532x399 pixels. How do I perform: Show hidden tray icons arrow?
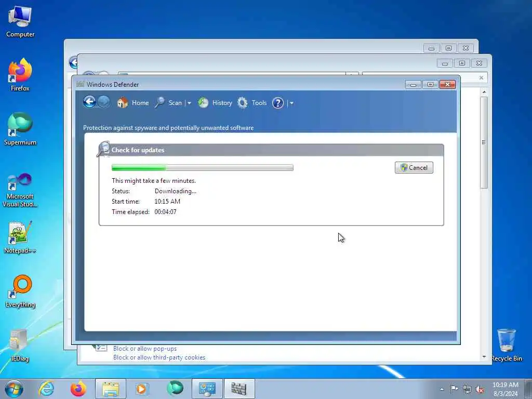point(442,389)
